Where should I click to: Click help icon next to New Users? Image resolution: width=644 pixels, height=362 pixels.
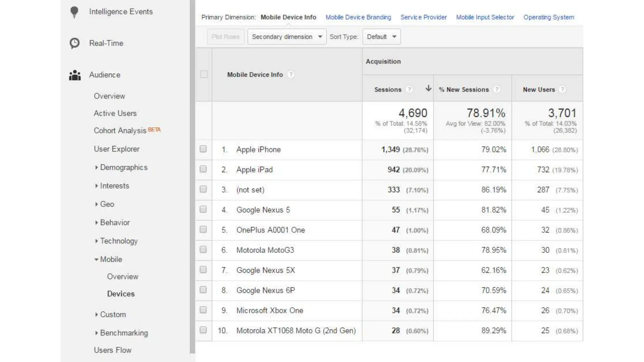click(563, 90)
